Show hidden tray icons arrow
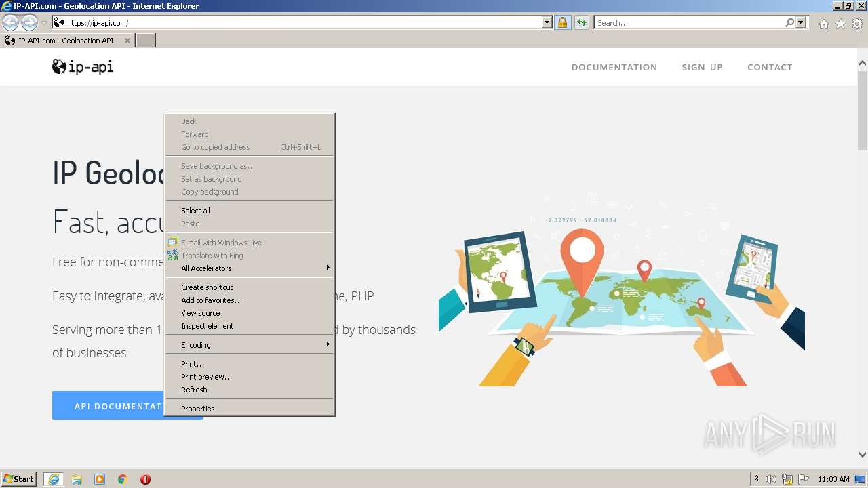 click(x=757, y=479)
